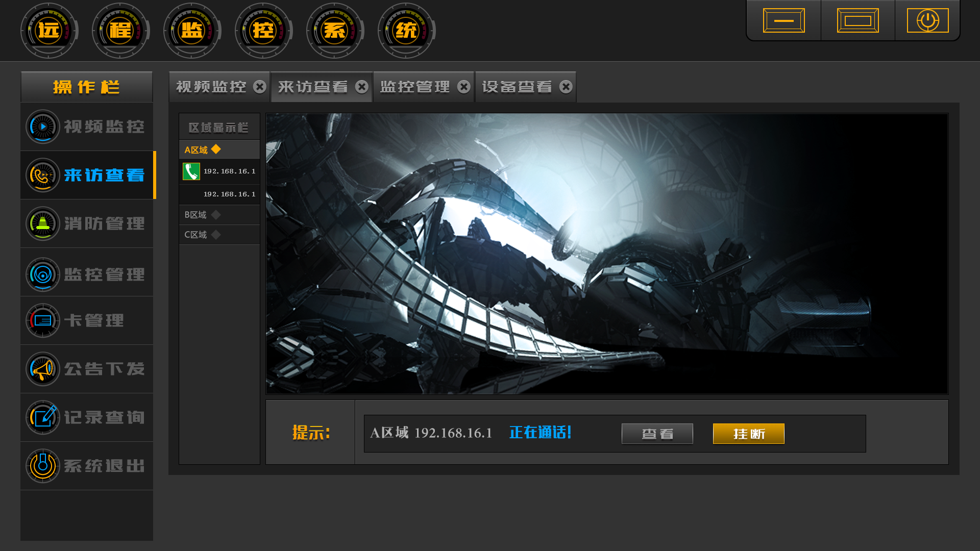
Task: Open 视频监控 play icon in sidebar
Action: pyautogui.click(x=43, y=127)
